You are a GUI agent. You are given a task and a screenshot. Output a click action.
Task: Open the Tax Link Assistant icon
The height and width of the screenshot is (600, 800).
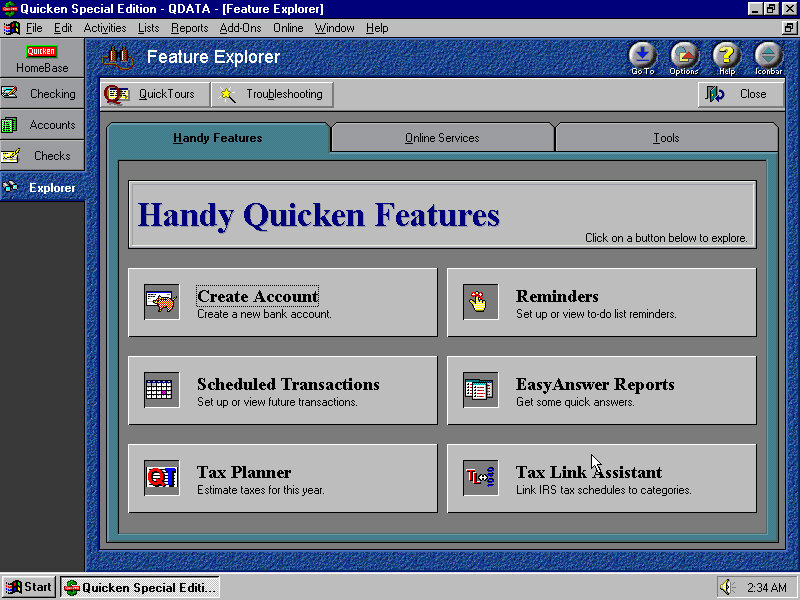480,477
